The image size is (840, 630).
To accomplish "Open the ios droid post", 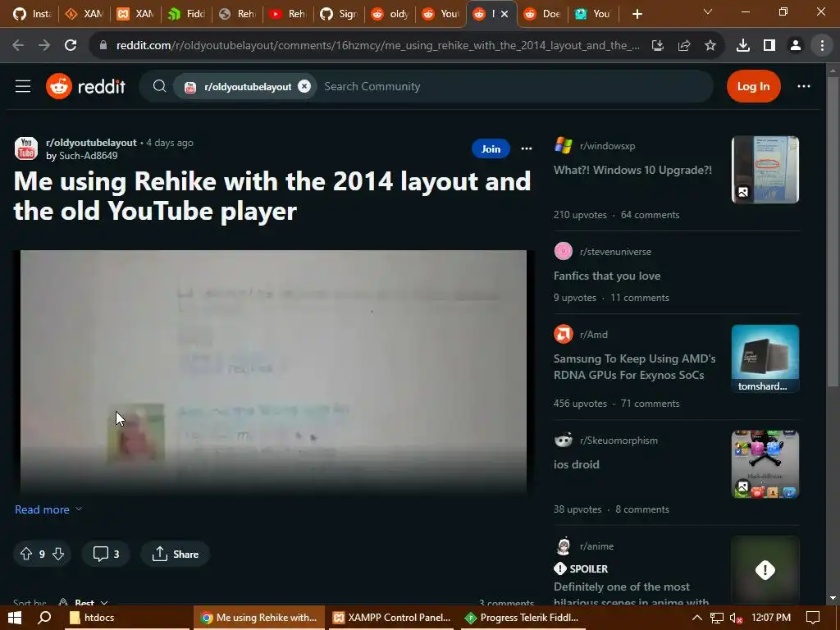I will pos(577,464).
